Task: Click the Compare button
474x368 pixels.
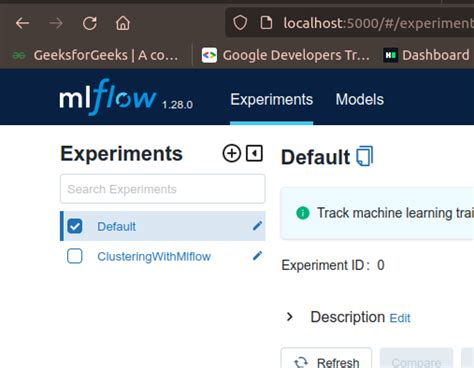Action: click(416, 358)
